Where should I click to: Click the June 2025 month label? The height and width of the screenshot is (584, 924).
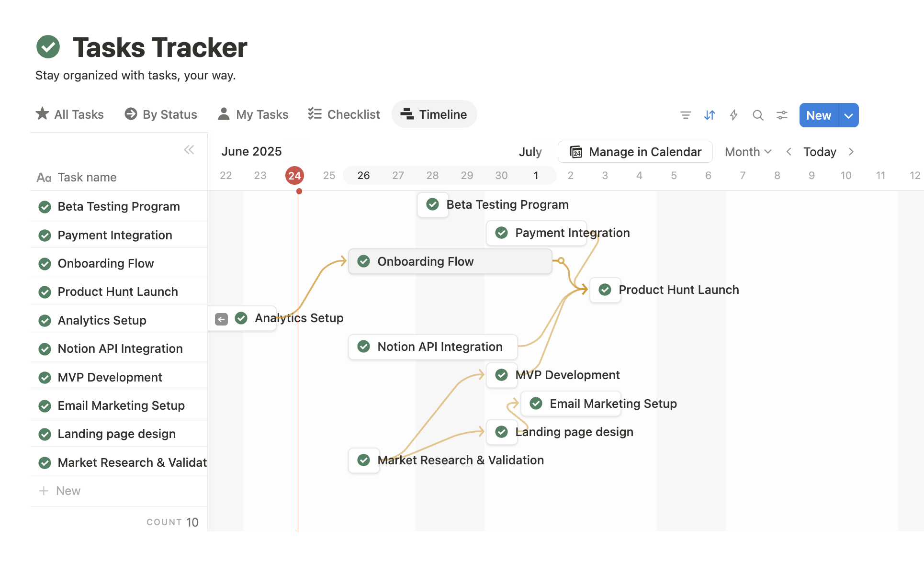click(x=251, y=152)
